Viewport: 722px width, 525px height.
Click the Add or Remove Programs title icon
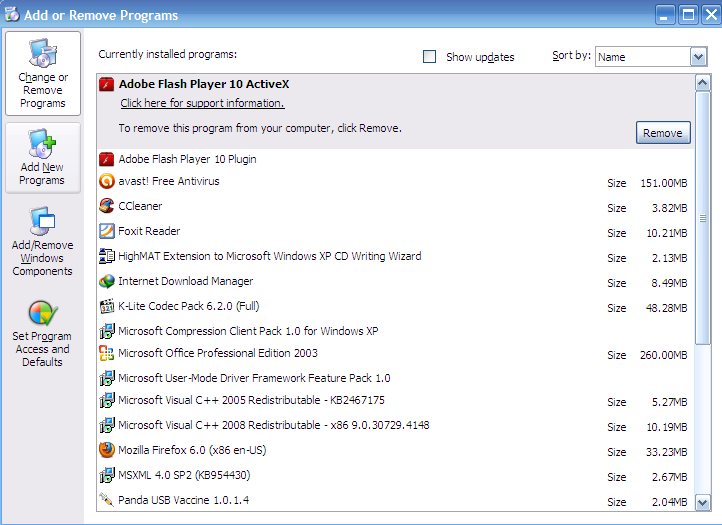(x=12, y=15)
